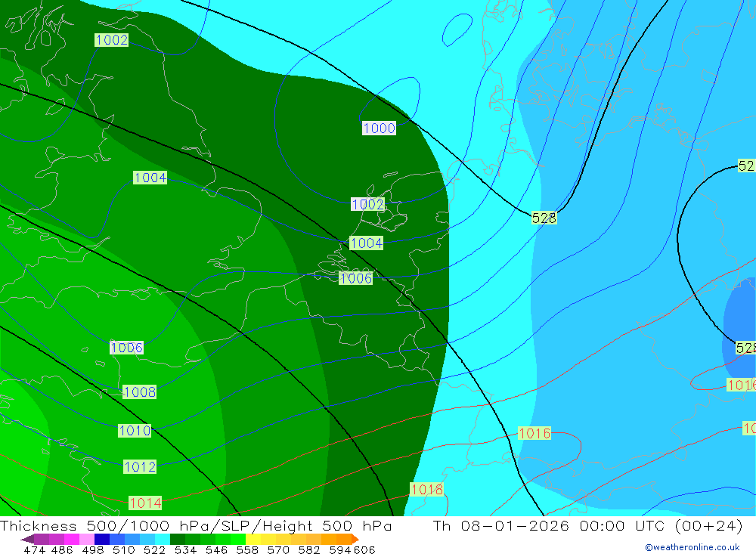
Task: Click the 1002 label with green background
Action: coord(112,39)
